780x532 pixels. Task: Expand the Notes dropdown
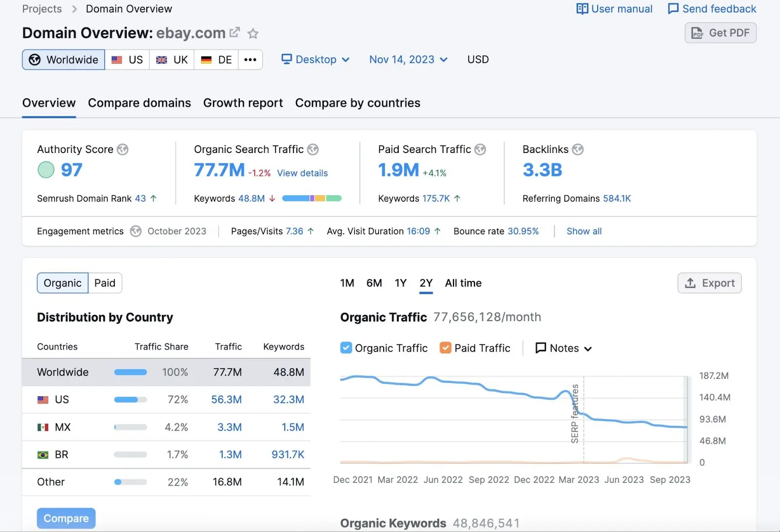[x=564, y=348]
